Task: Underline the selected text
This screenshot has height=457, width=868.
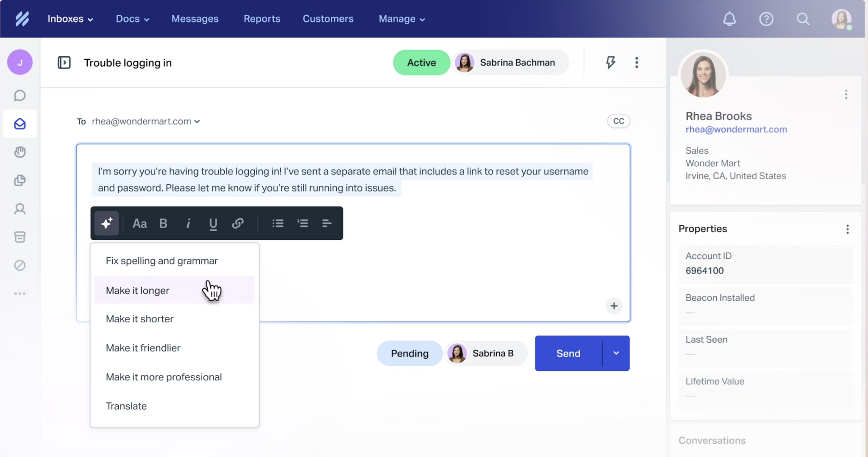Action: (x=213, y=223)
